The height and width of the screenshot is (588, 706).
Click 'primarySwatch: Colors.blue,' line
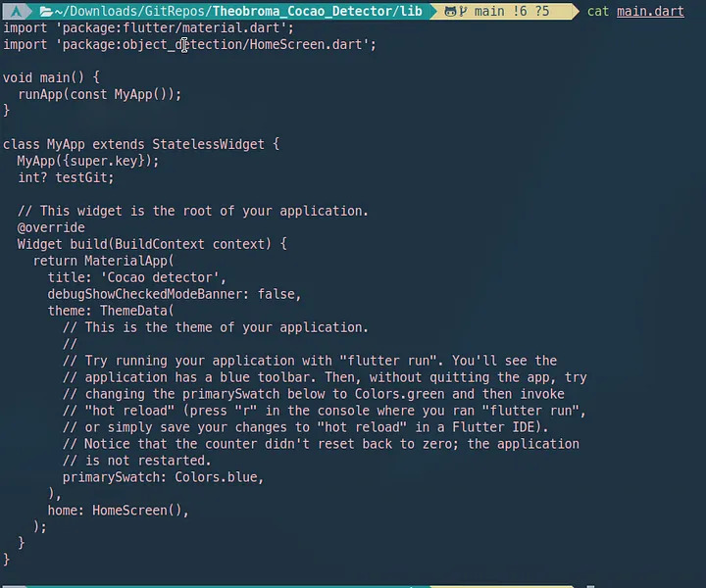pyautogui.click(x=163, y=477)
